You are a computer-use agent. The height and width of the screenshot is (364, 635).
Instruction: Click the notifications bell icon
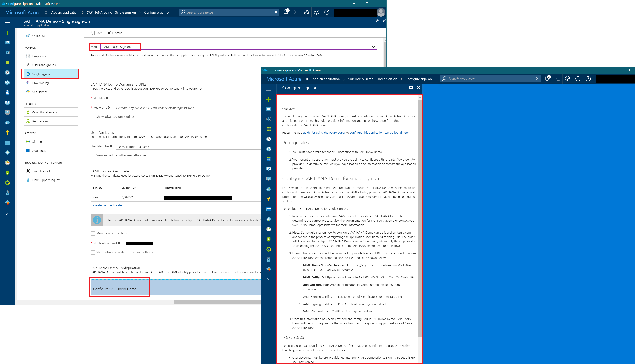(286, 12)
